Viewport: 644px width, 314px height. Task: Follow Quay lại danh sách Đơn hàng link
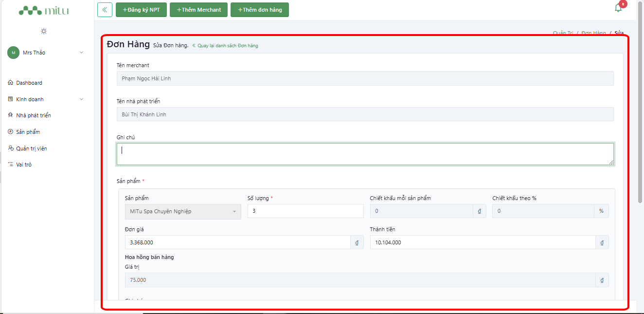[x=225, y=46]
